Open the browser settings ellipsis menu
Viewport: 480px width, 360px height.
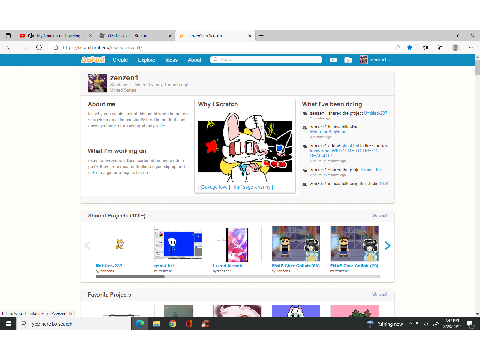pyautogui.click(x=471, y=48)
